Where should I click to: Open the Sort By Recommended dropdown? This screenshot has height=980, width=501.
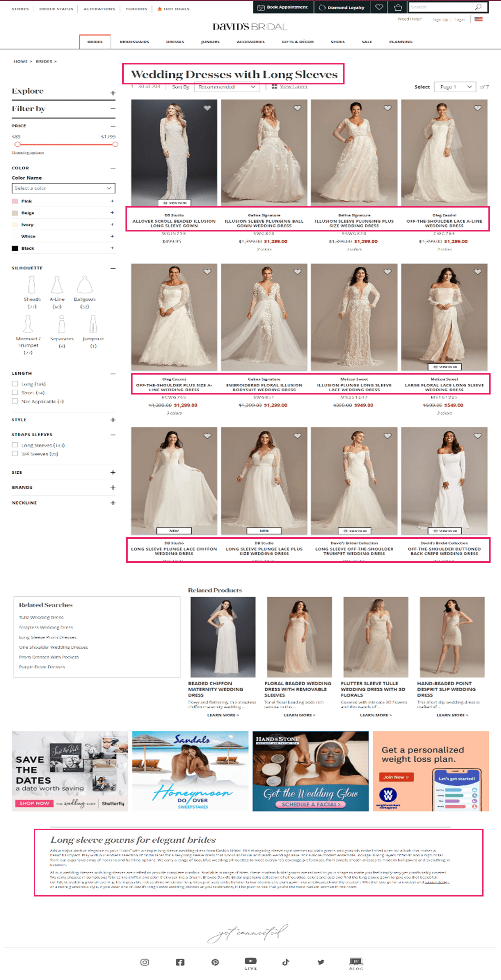(x=226, y=87)
